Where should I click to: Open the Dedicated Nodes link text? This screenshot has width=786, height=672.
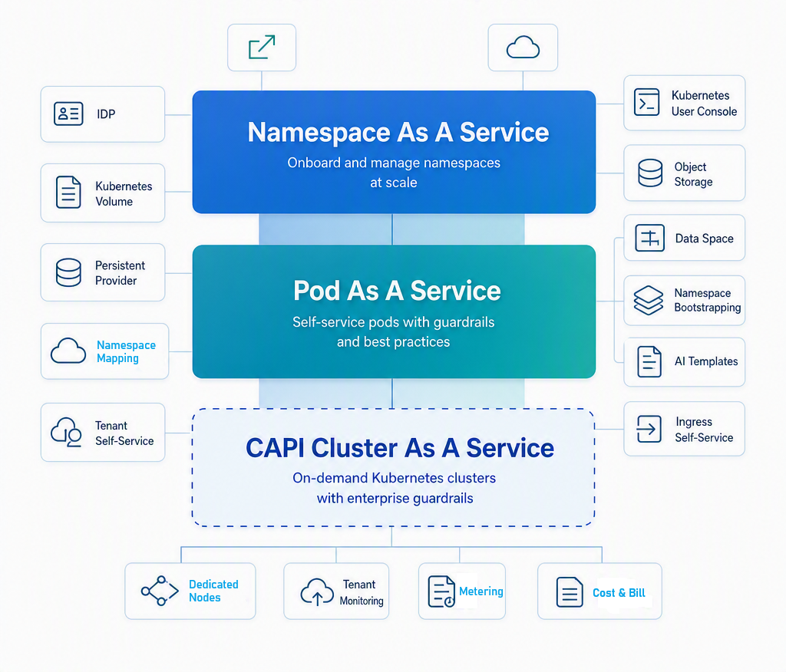pos(213,591)
